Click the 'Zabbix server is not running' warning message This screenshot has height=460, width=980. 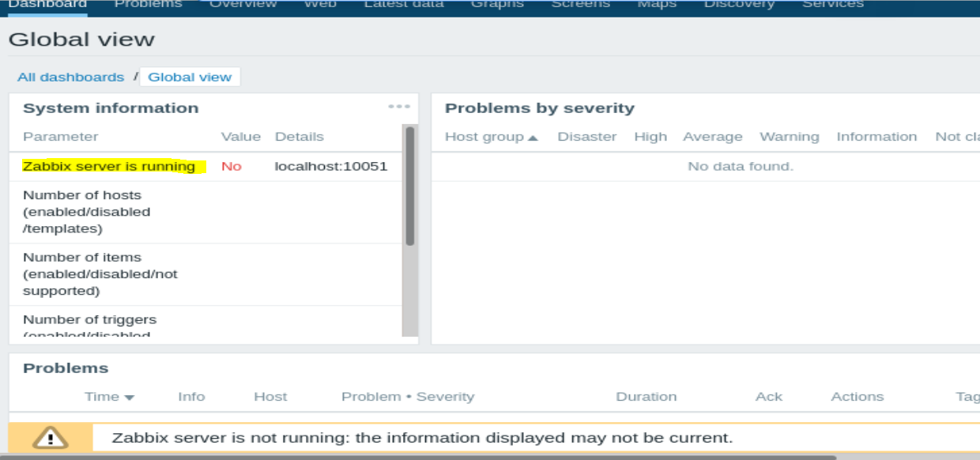pyautogui.click(x=423, y=438)
